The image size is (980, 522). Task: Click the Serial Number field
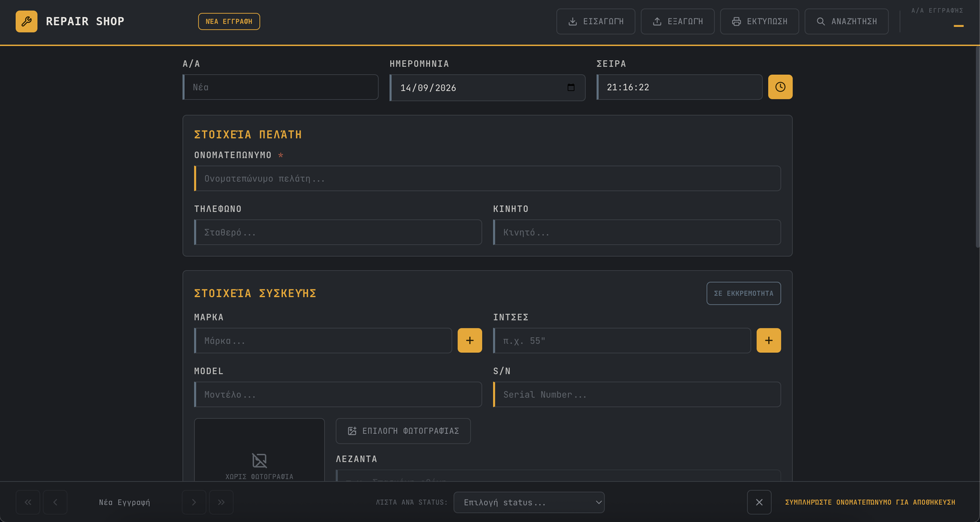click(x=637, y=395)
